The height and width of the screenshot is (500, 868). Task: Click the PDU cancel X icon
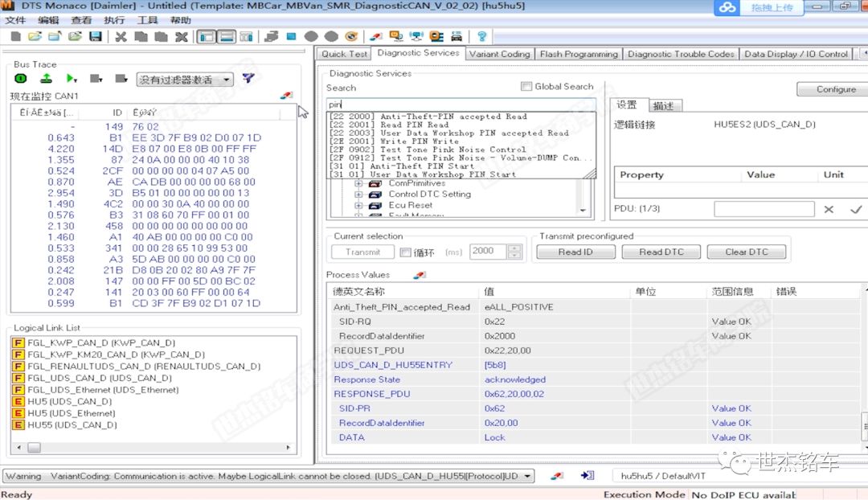click(829, 209)
